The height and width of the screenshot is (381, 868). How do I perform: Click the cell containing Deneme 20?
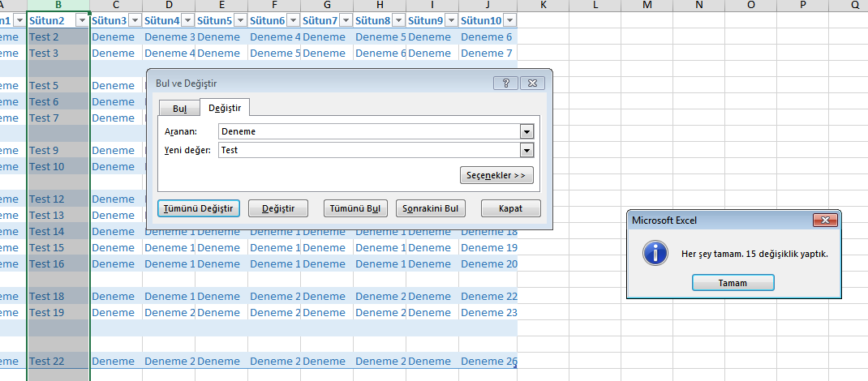coord(488,263)
